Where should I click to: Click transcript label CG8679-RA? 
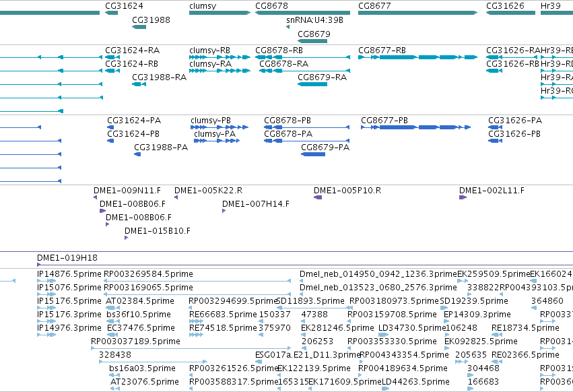[323, 77]
